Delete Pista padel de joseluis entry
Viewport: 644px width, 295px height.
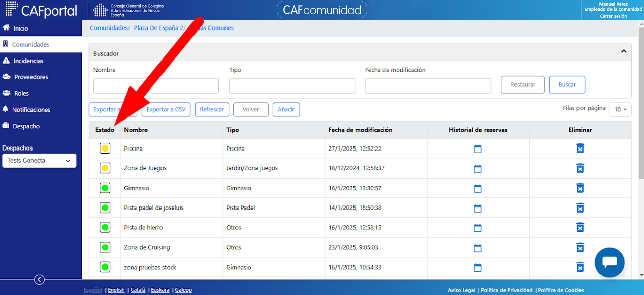580,208
